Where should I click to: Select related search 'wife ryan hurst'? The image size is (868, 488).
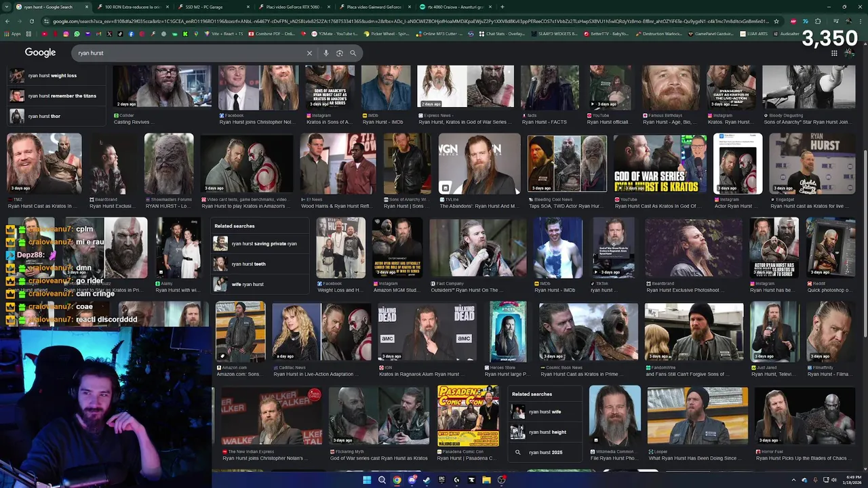[x=259, y=284]
